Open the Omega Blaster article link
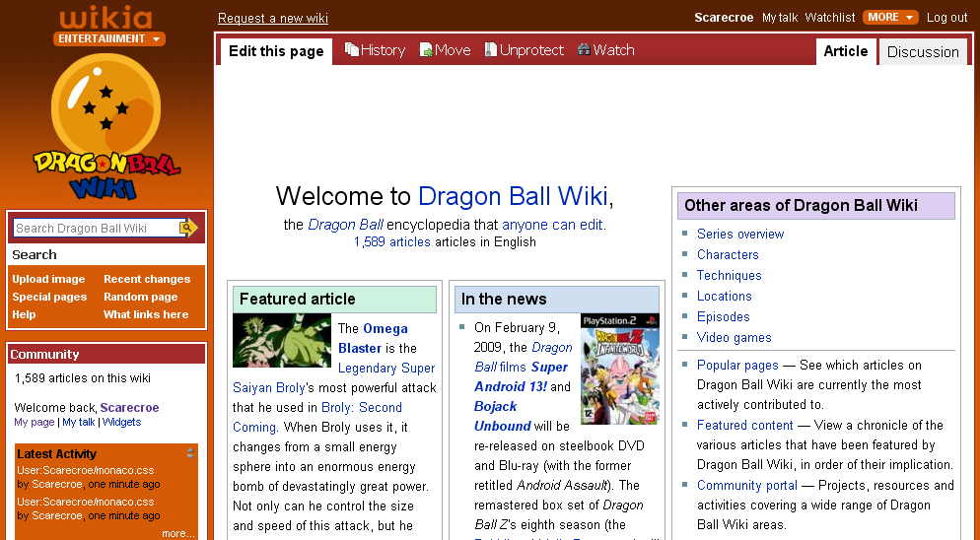The width and height of the screenshot is (980, 540). [373, 338]
